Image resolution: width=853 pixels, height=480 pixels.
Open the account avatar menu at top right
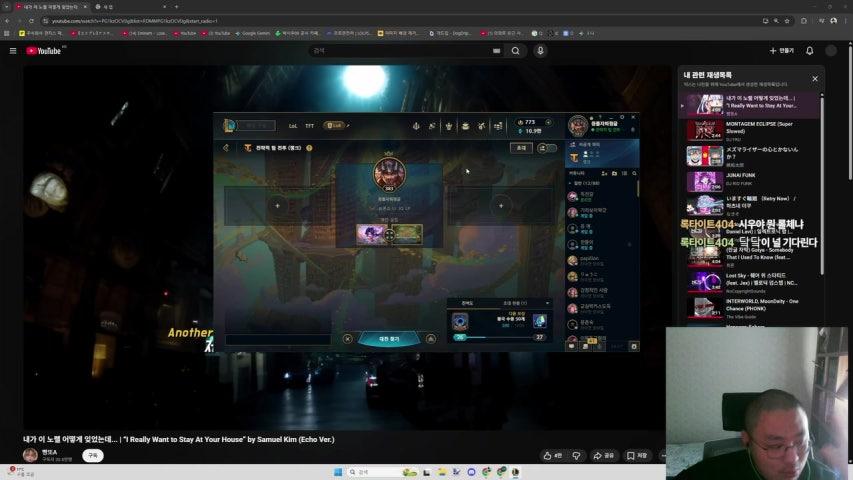tap(834, 51)
